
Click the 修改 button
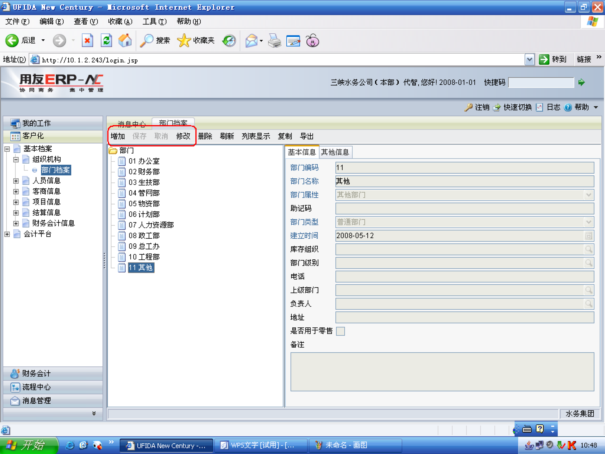[183, 136]
